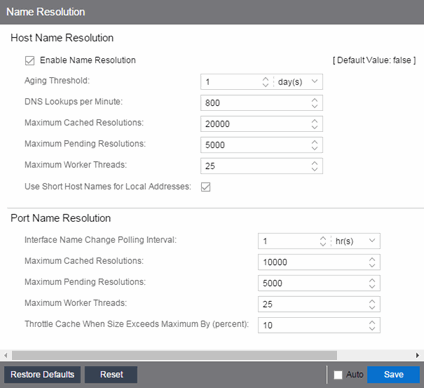
Task: Increase Host Maximum Pending Resolutions spinner
Action: pyautogui.click(x=314, y=142)
